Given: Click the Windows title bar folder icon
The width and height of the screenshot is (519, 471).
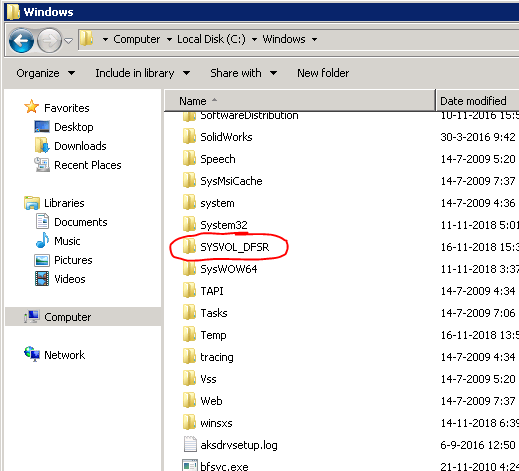Looking at the screenshot, I should [13, 12].
